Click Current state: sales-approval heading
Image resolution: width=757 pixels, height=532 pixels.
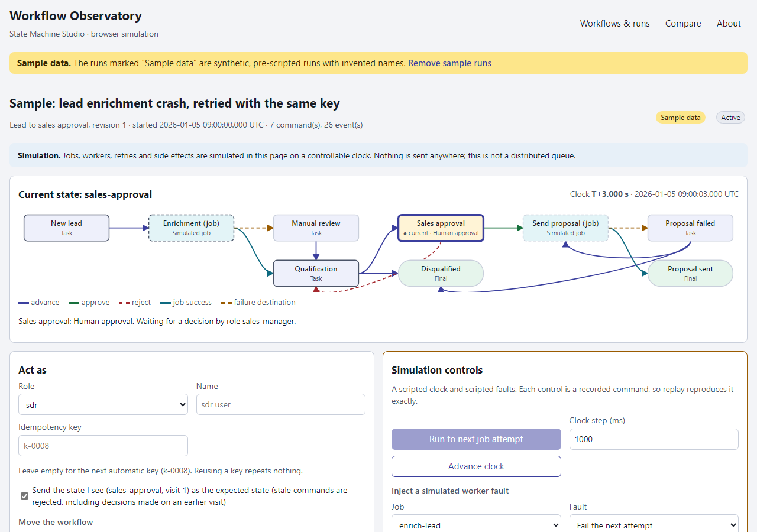pos(85,194)
